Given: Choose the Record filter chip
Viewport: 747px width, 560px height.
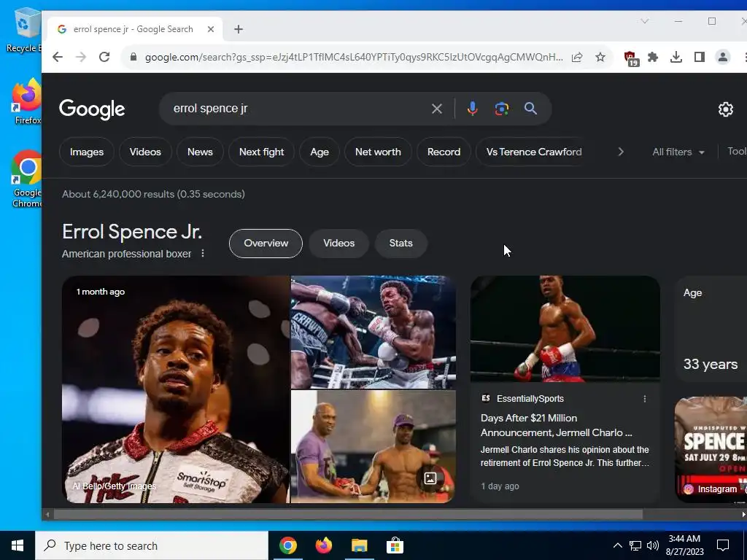Looking at the screenshot, I should click(x=444, y=152).
